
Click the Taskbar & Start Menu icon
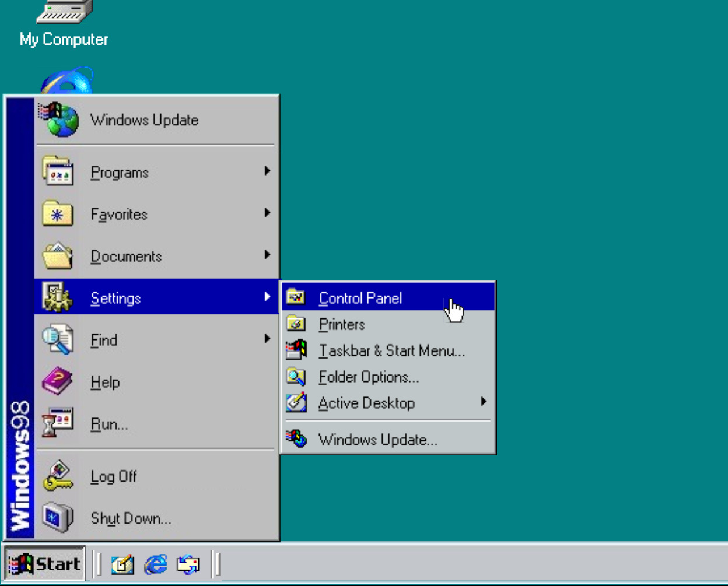296,350
